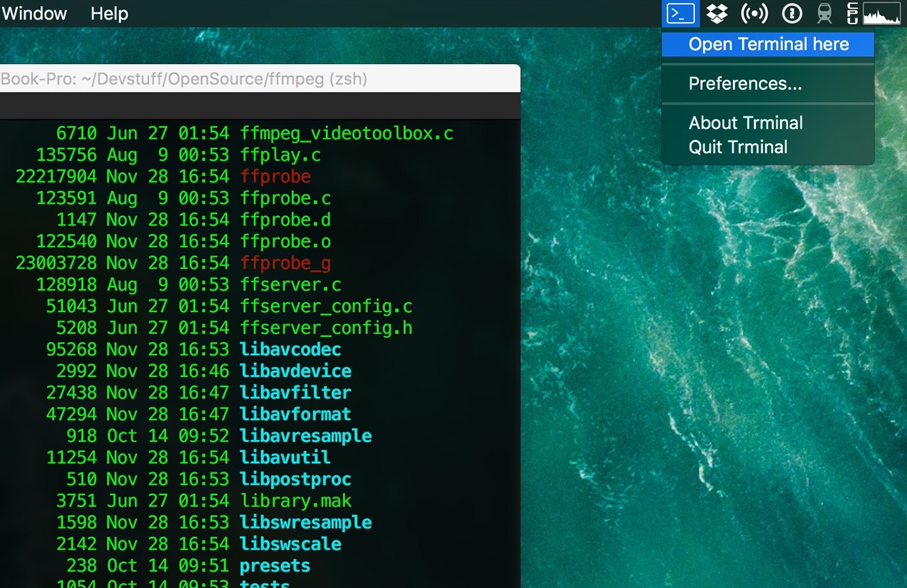Click the libavdevice directory name
The width and height of the screenshot is (907, 588).
pyautogui.click(x=295, y=371)
